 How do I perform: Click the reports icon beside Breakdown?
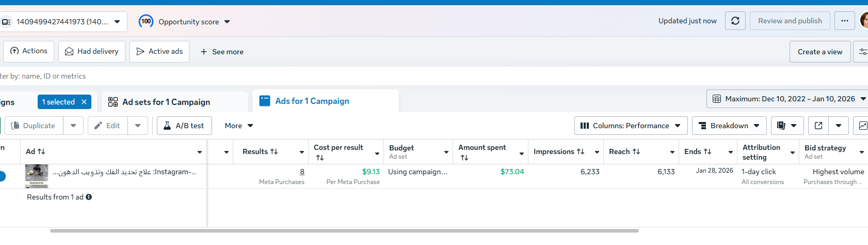pyautogui.click(x=781, y=126)
